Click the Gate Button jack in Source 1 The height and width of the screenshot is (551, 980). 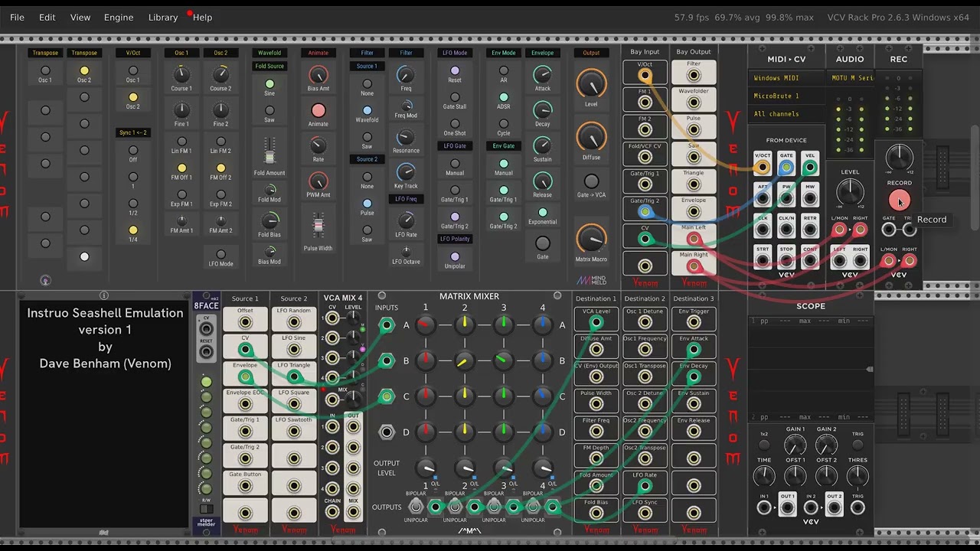[245, 486]
